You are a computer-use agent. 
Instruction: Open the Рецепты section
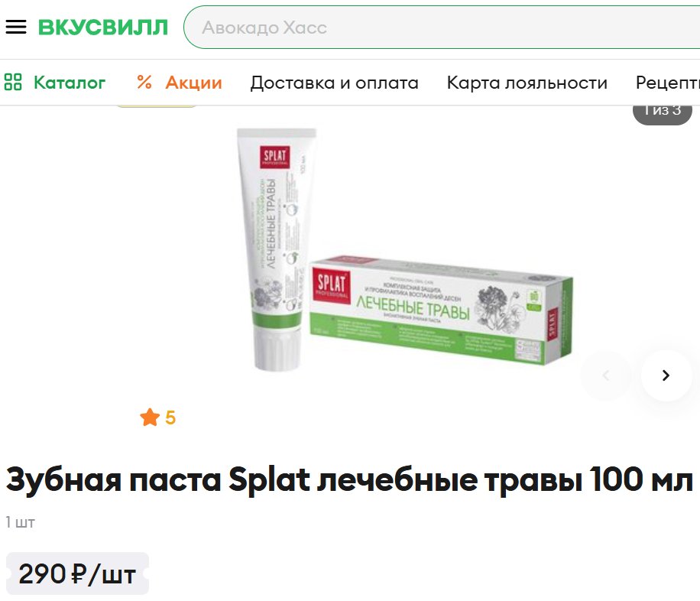(x=668, y=83)
